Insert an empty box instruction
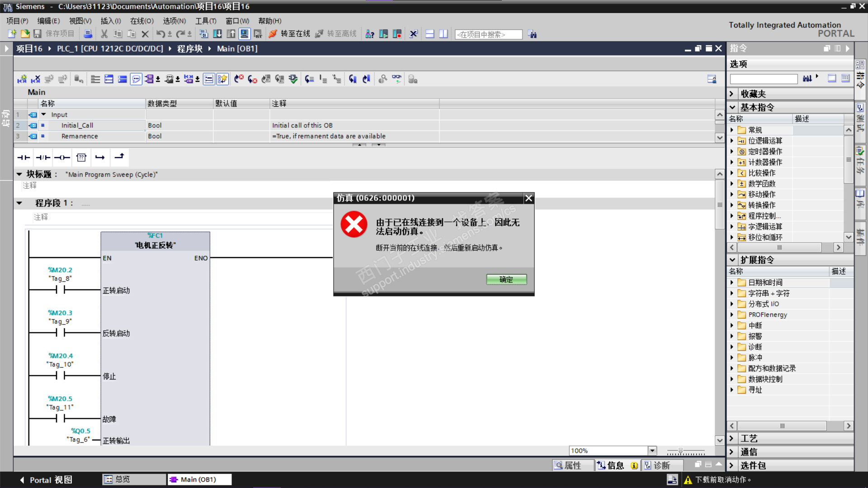The width and height of the screenshot is (868, 488). point(81,157)
